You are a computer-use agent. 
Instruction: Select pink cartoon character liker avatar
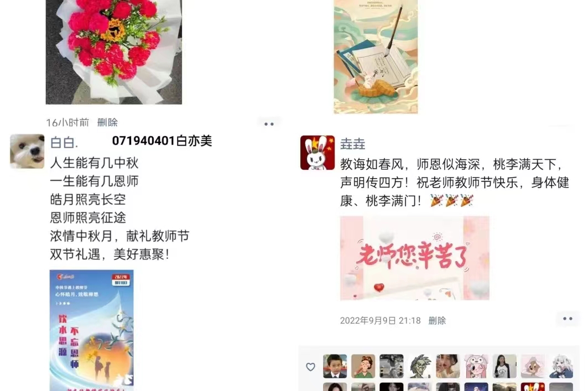point(476,366)
